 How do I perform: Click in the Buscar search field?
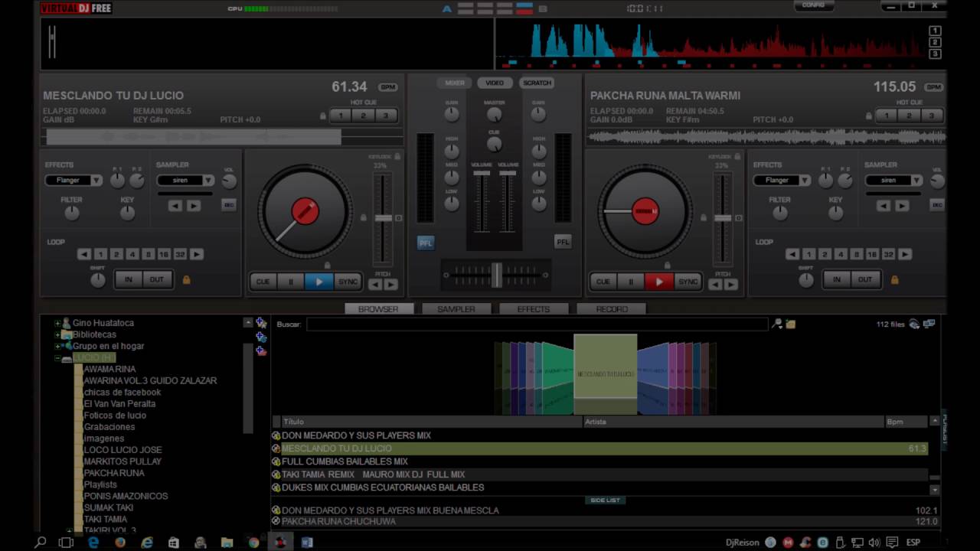pyautogui.click(x=537, y=324)
